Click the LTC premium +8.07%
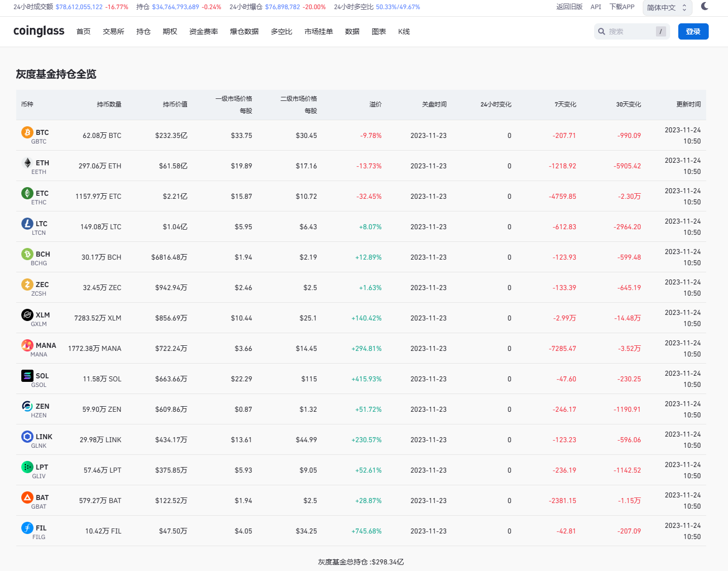 click(x=370, y=227)
